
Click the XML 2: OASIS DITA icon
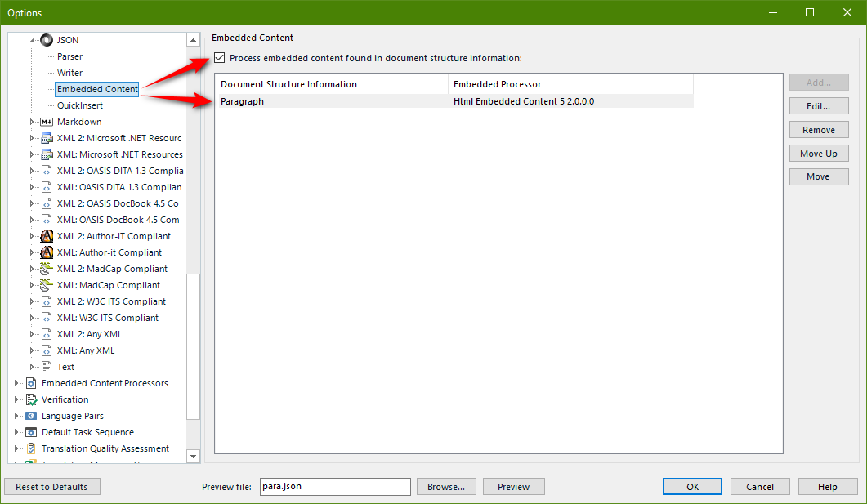coord(47,172)
